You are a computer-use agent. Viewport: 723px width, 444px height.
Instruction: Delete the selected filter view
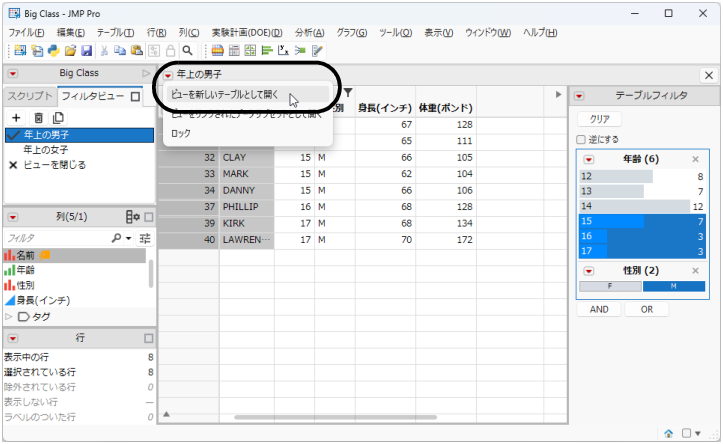(39, 118)
